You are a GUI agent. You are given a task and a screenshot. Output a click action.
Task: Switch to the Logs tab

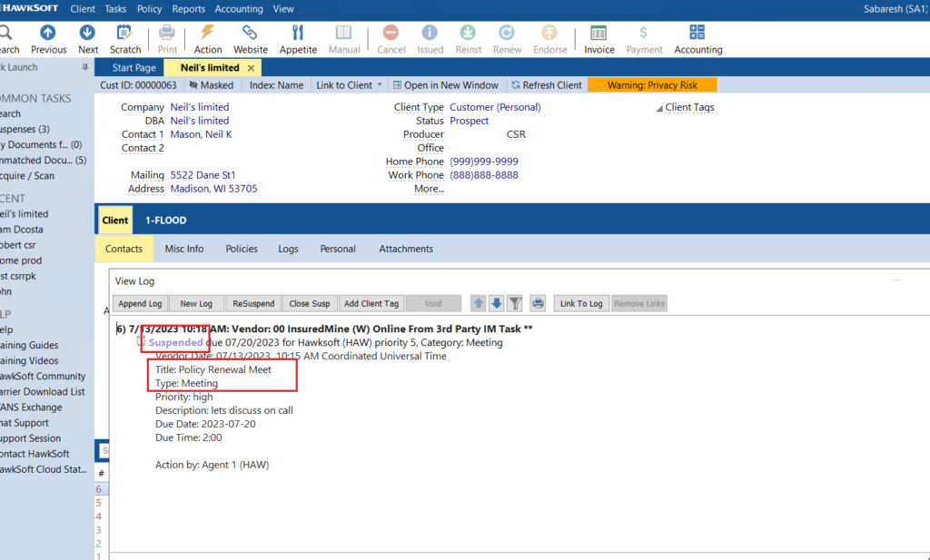(x=288, y=249)
